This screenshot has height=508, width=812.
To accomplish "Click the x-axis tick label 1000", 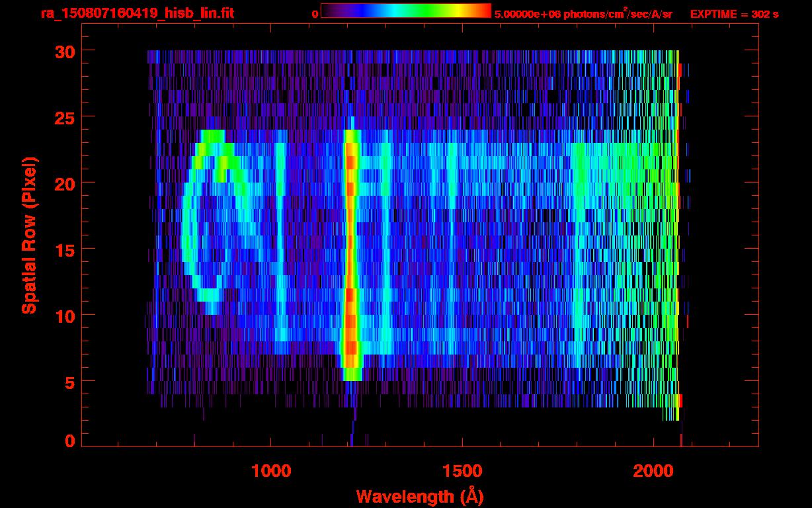I will (x=271, y=471).
